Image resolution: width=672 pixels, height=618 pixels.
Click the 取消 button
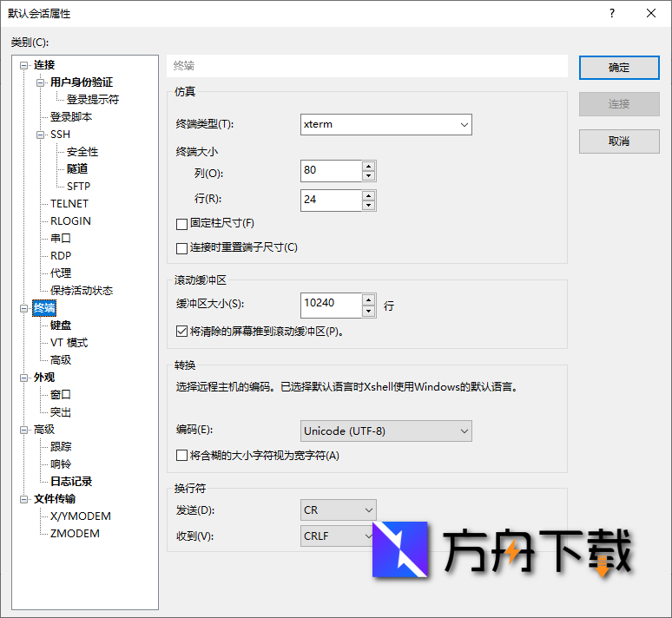619,141
